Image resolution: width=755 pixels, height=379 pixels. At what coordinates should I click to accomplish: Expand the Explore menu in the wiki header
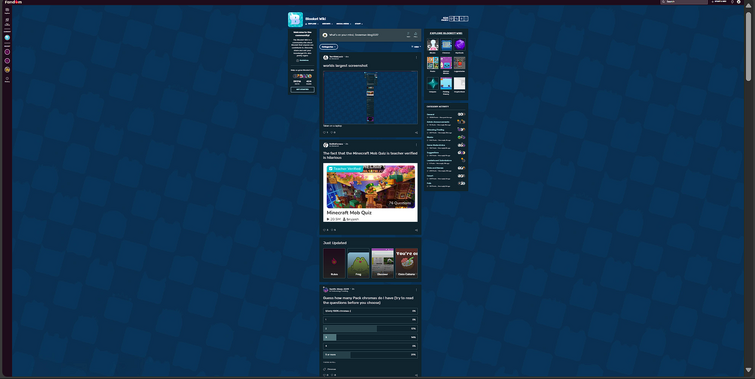pos(312,24)
